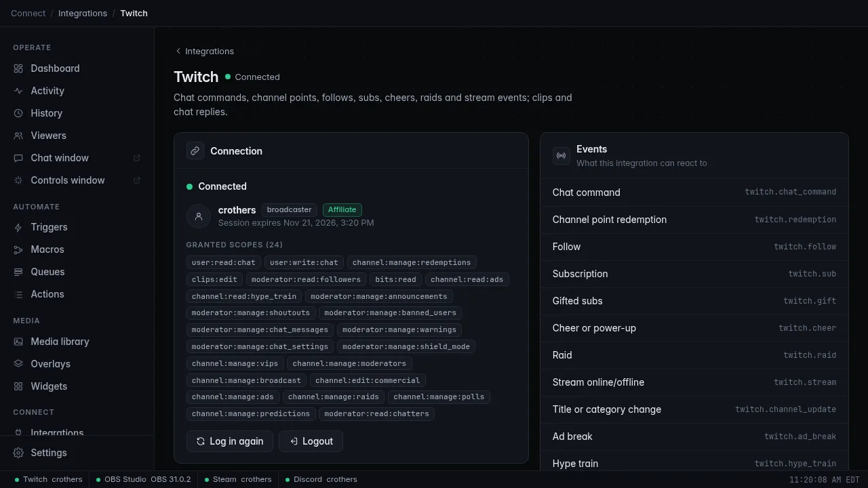Click the Widgets grid icon
Viewport: 868px width, 488px height.
[18, 386]
